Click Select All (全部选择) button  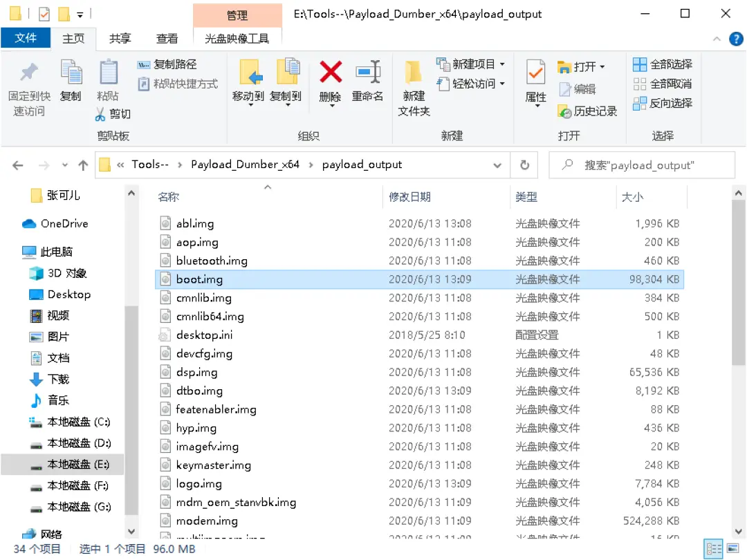coord(663,64)
